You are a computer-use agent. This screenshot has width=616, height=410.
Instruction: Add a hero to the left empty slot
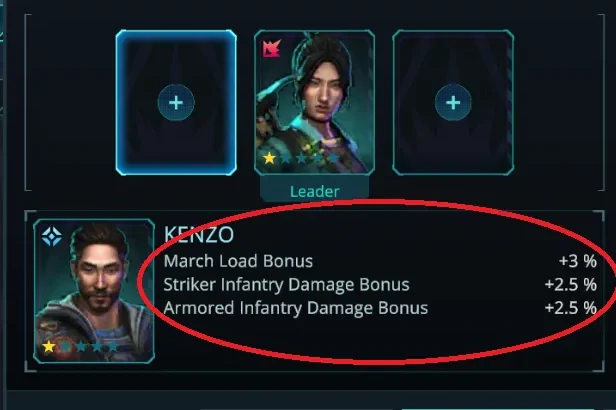tap(176, 102)
